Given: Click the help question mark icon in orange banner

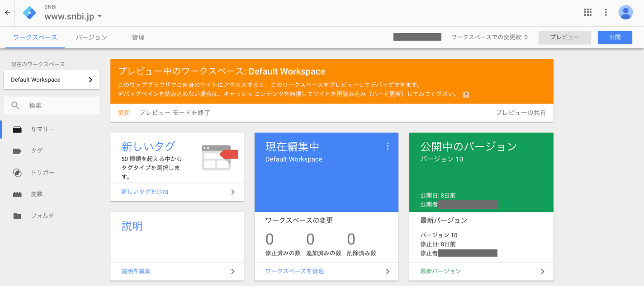Looking at the screenshot, I should tap(466, 95).
